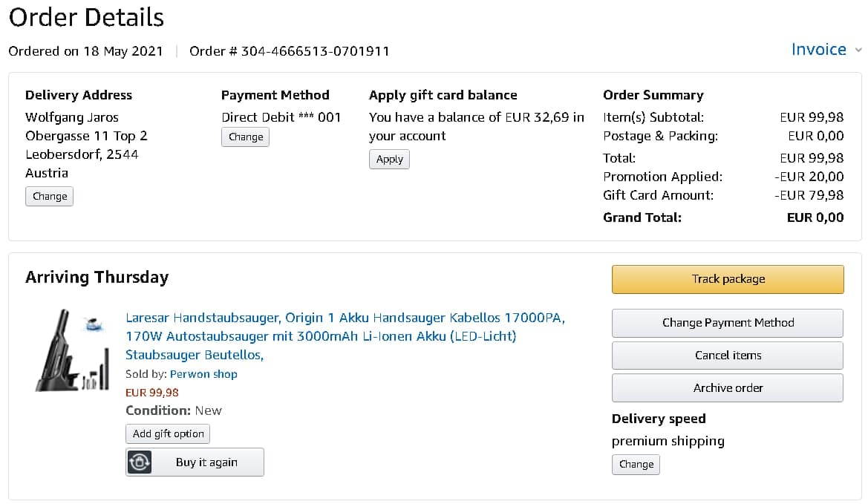Click Add gift option button
The image size is (868, 504).
pyautogui.click(x=168, y=434)
